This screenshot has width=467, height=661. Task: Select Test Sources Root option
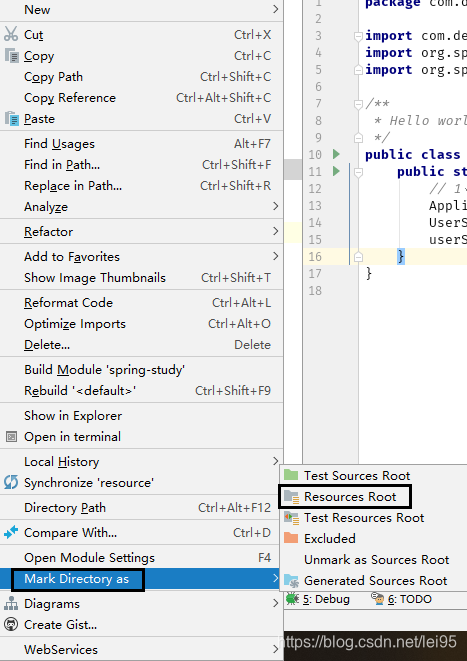[x=373, y=476]
